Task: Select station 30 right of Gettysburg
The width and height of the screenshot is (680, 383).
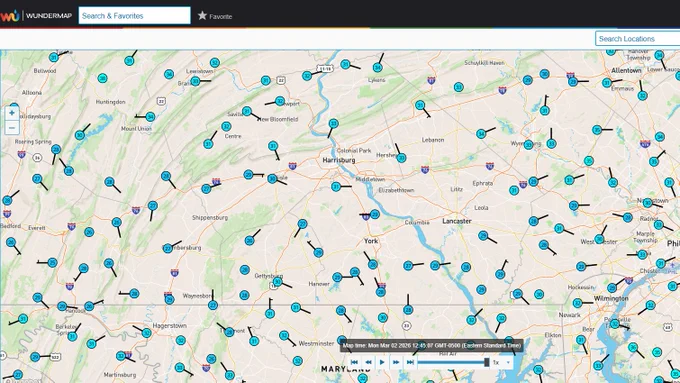Action: tap(278, 282)
